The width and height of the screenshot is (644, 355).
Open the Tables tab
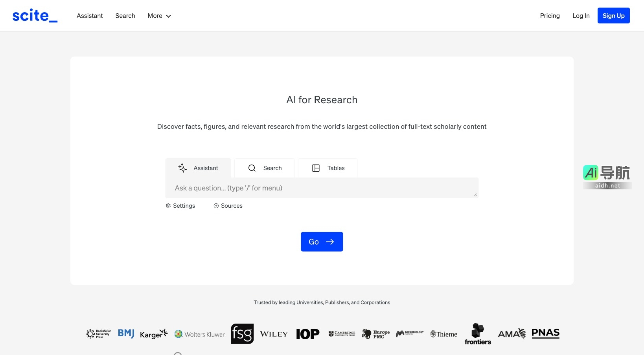pyautogui.click(x=328, y=168)
